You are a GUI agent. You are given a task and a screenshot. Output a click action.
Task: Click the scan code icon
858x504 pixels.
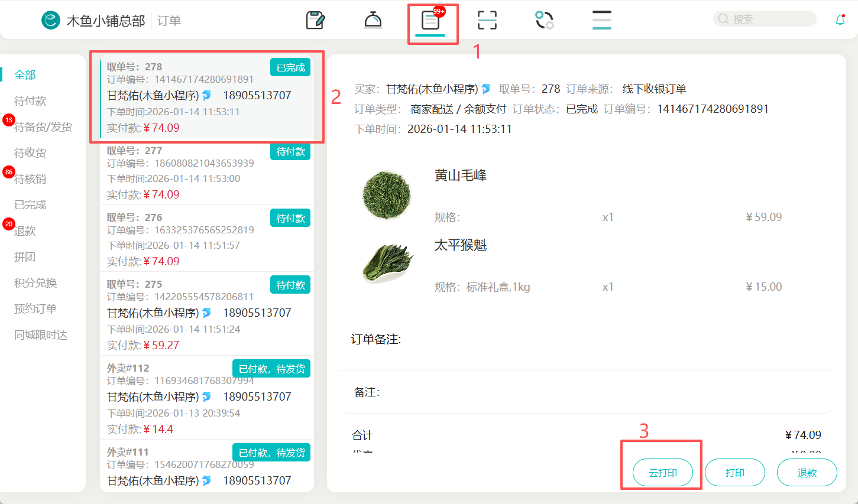coord(487,21)
